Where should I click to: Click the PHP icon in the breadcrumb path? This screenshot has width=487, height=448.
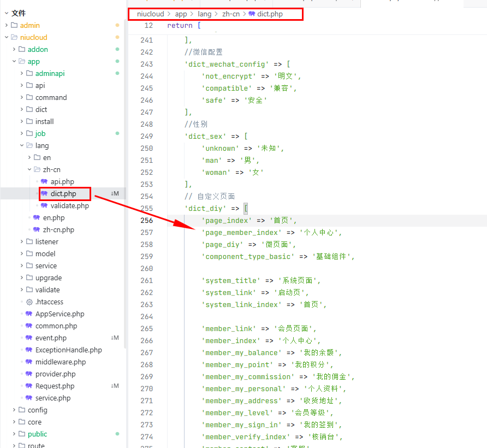(x=251, y=14)
